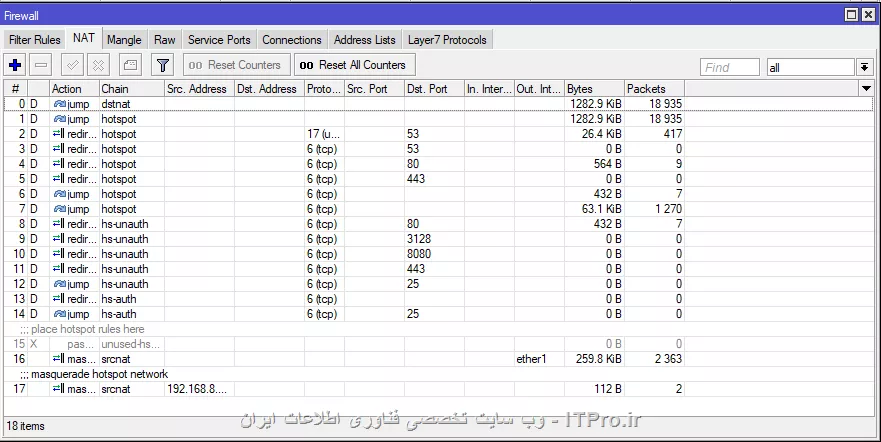Click jump action icon in row 6

tap(59, 194)
